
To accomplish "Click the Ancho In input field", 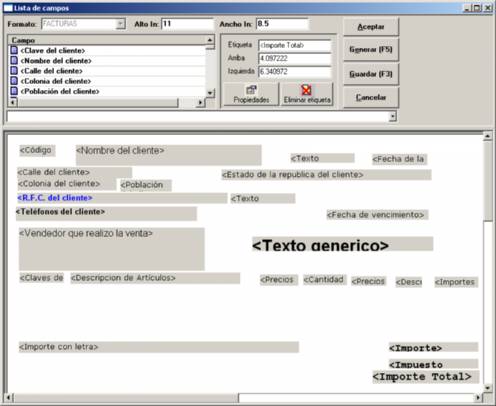I will 282,24.
